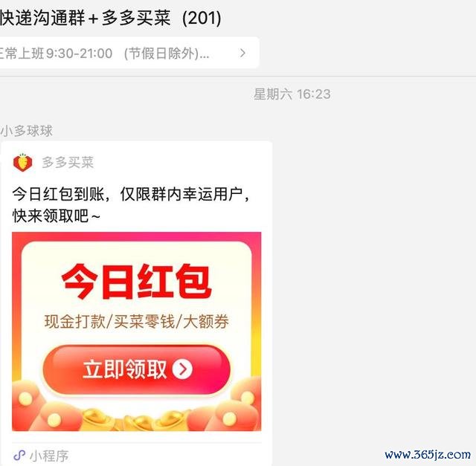The image size is (476, 466).
Task: Click the member count (201)
Action: click(x=202, y=18)
